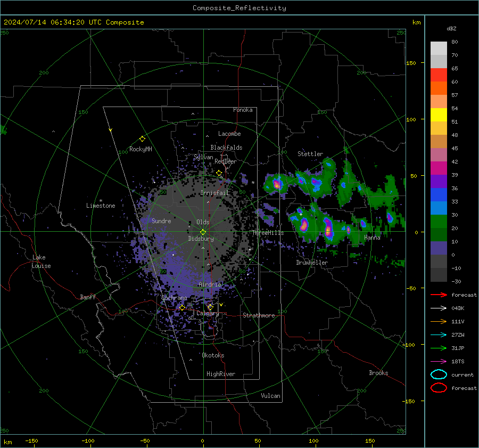Click the Lake Louise label
The image size is (479, 448).
point(41,262)
